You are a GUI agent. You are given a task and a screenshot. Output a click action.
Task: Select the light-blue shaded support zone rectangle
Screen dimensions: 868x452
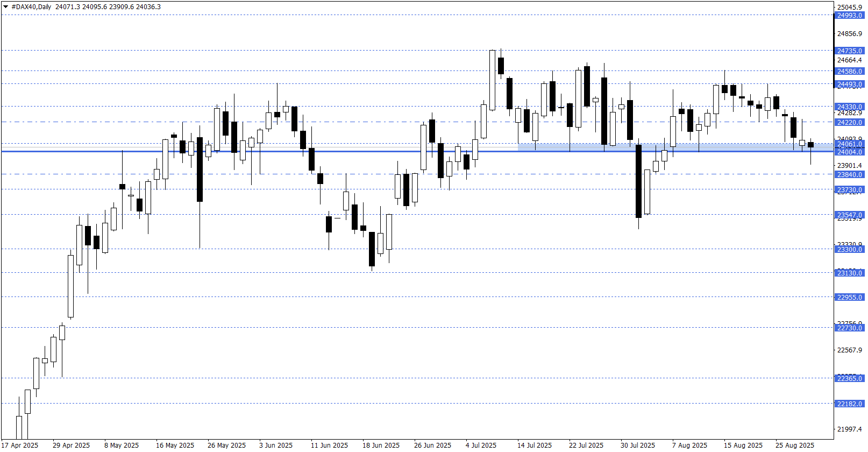tap(675, 147)
